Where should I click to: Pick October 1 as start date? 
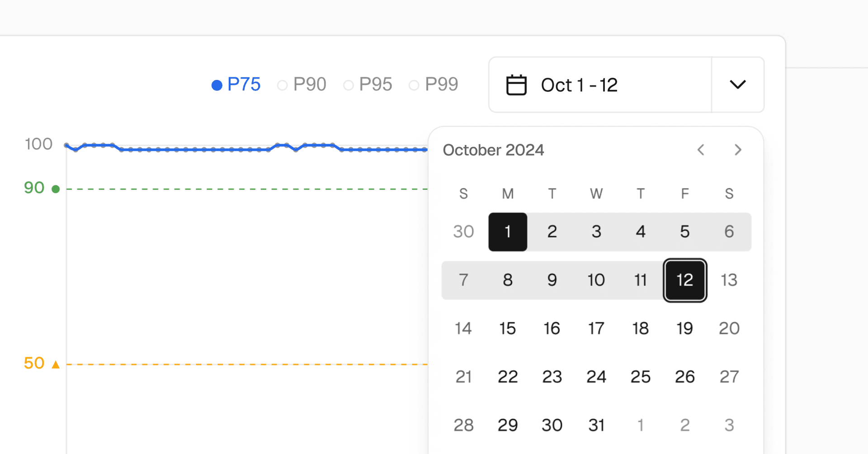point(508,232)
